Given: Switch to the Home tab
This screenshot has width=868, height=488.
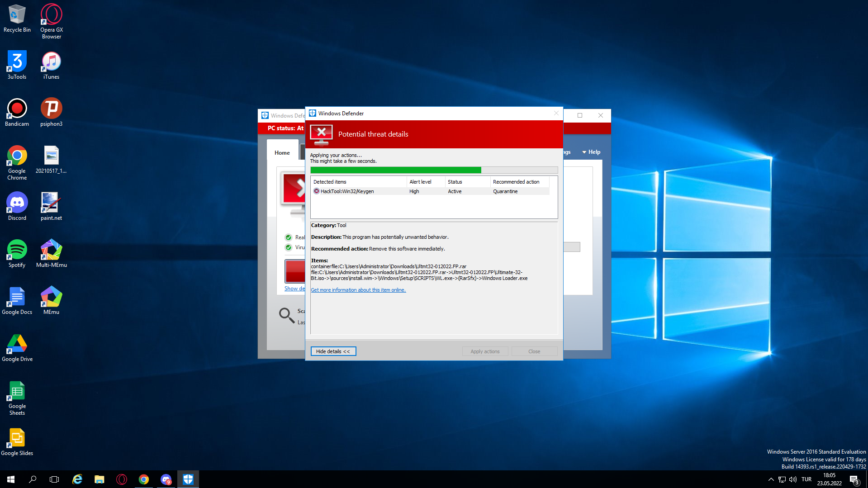Looking at the screenshot, I should [x=282, y=153].
